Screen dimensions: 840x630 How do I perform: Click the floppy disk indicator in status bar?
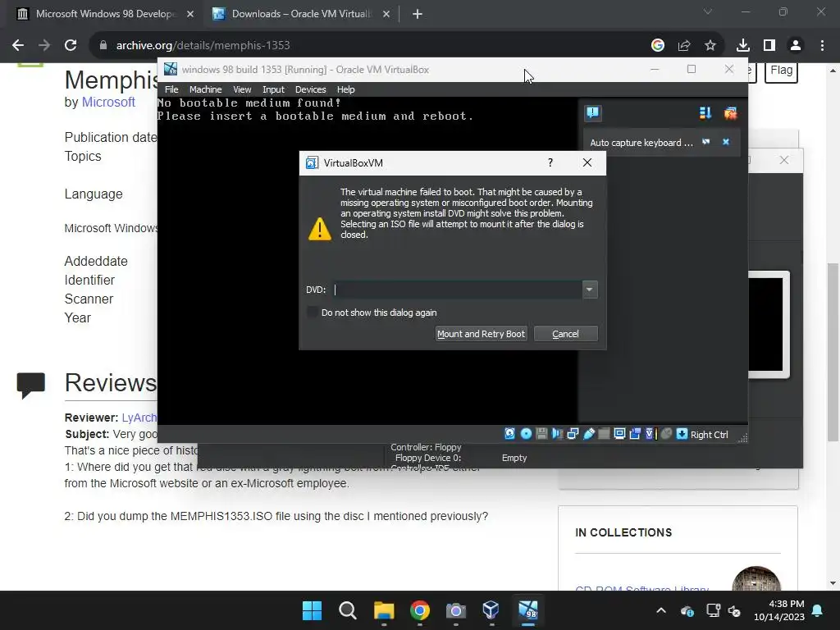point(541,434)
